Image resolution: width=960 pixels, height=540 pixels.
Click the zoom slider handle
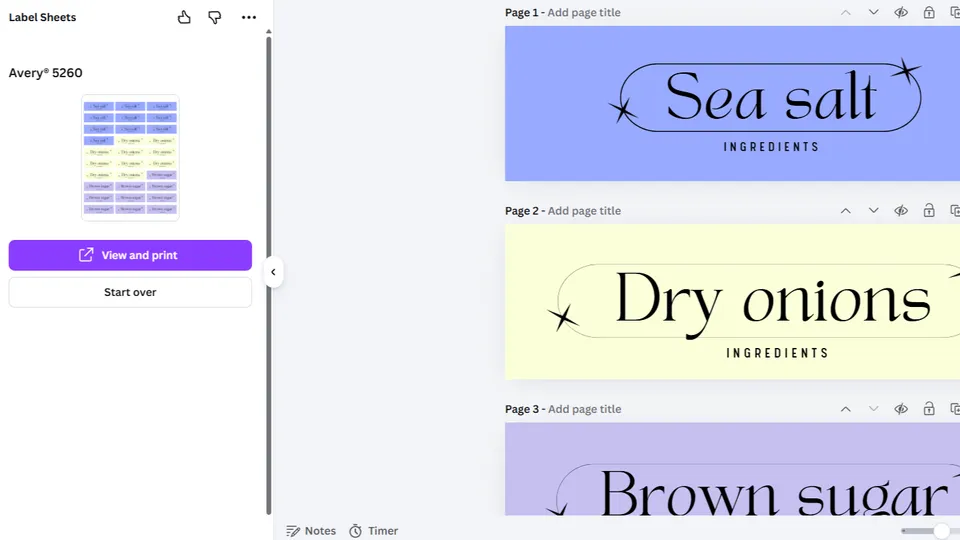(x=942, y=531)
